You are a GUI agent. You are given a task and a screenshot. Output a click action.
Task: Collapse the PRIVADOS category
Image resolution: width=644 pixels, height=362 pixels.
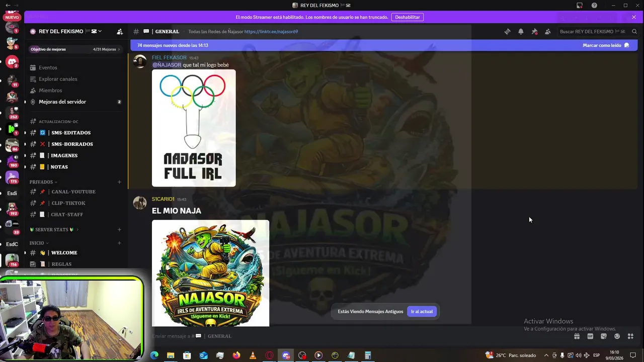coord(43,182)
